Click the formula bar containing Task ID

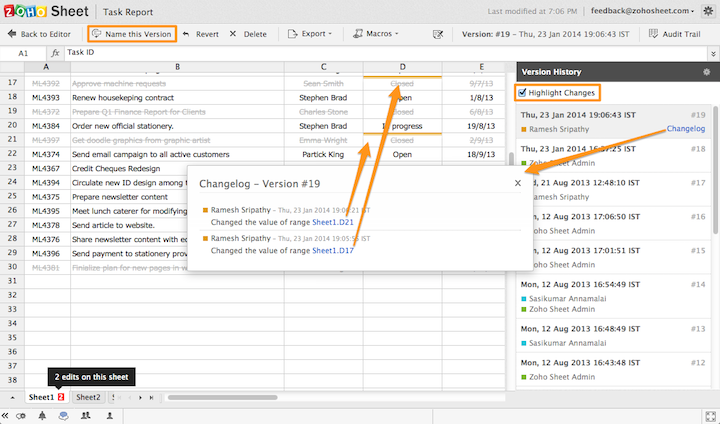pyautogui.click(x=280, y=52)
